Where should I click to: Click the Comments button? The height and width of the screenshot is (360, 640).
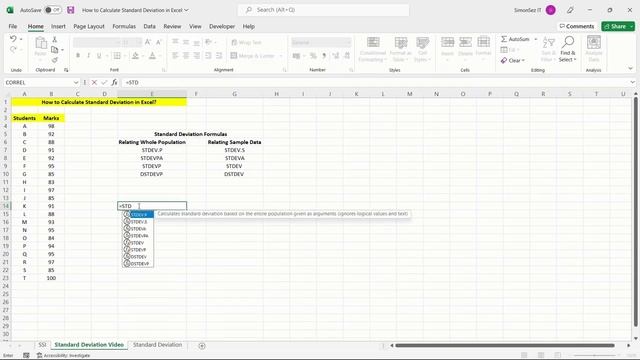coord(576,26)
